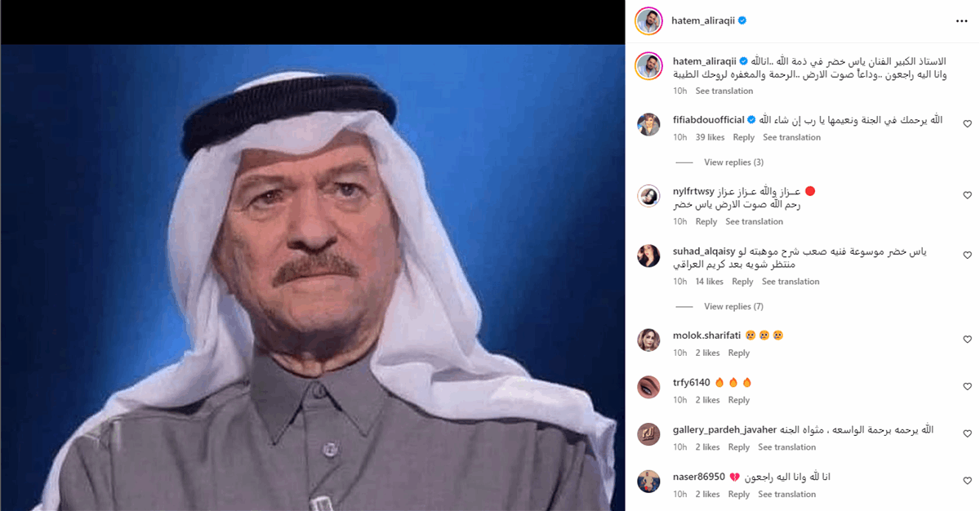See translation of nylfrtwsy's comment
Image resolution: width=980 pixels, height=511 pixels.
[x=755, y=221]
